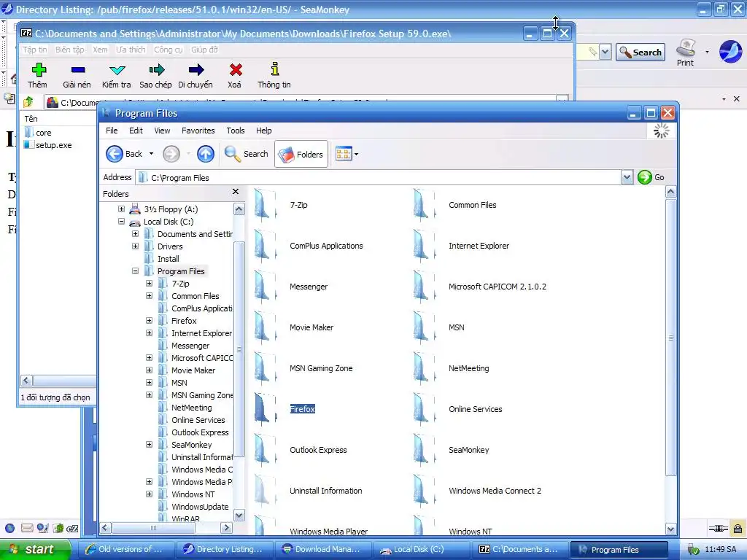Open the View menu in Program Files
The image size is (747, 560).
pos(162,131)
